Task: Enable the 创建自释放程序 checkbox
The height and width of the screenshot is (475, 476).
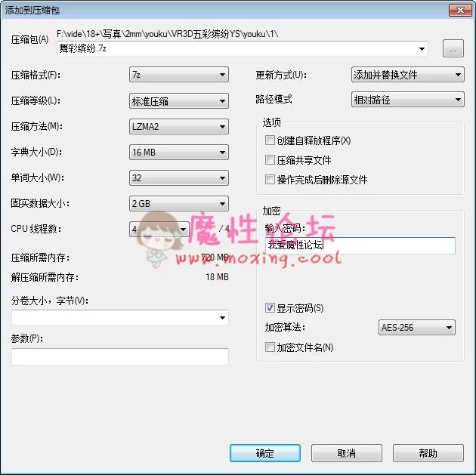Action: click(x=270, y=140)
